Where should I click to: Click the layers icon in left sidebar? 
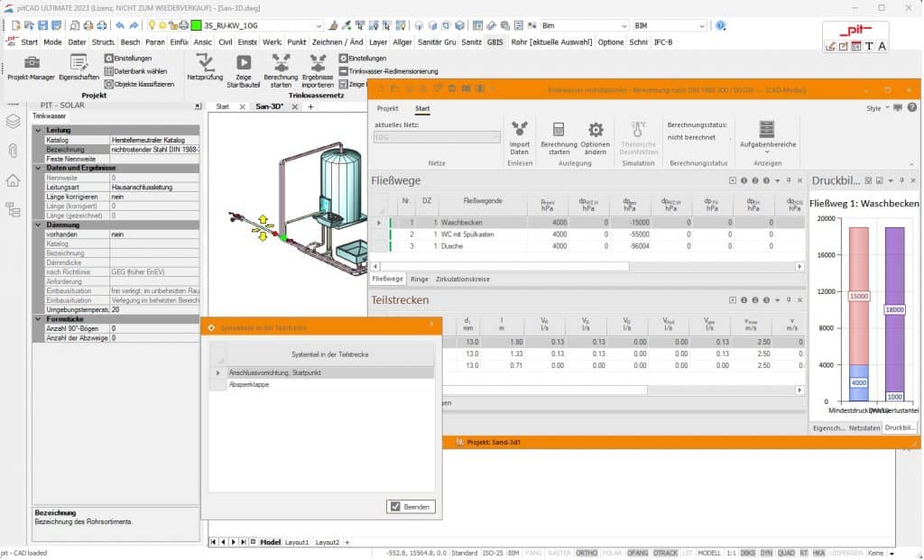[13, 121]
